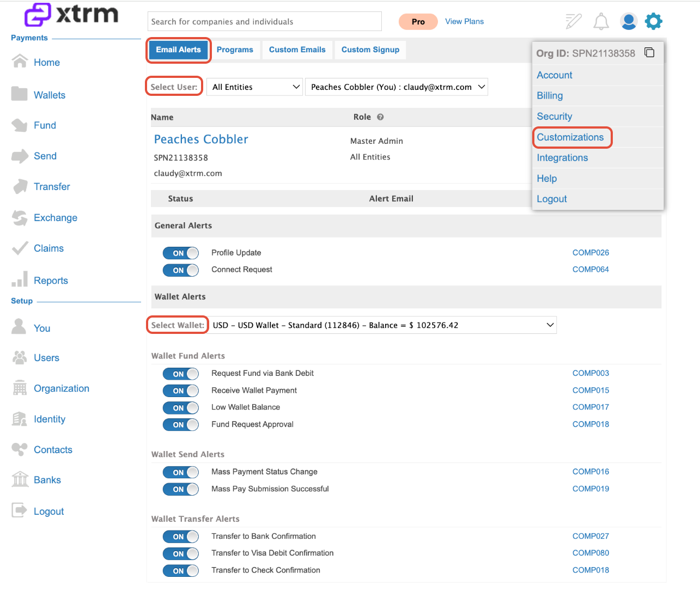Viewport: 700px width, 603px height.
Task: Open the COMP027 template link
Action: click(x=591, y=536)
